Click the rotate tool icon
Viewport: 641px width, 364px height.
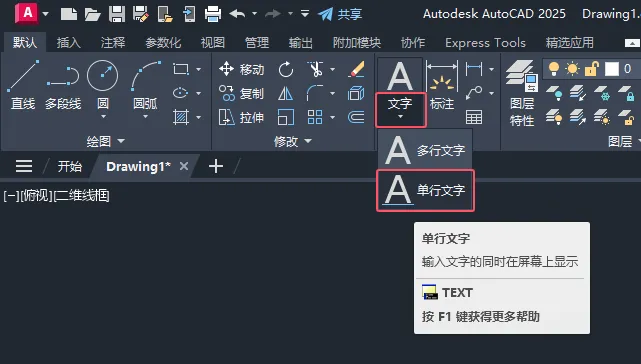click(x=286, y=69)
